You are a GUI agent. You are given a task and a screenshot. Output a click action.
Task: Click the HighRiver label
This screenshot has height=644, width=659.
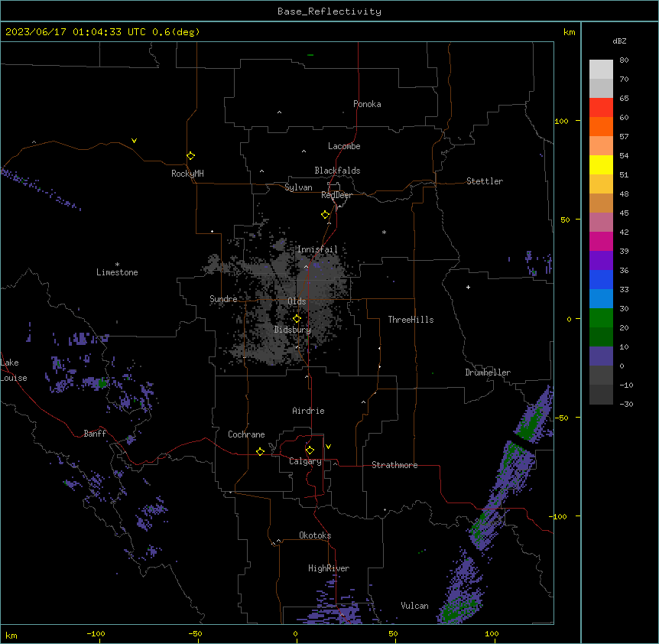329,568
